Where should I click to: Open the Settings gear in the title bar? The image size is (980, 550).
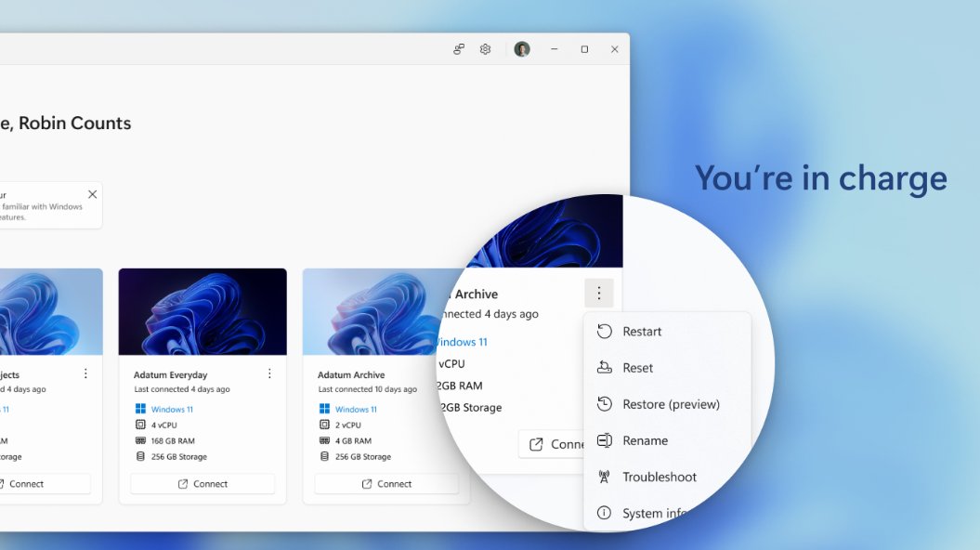coord(485,49)
